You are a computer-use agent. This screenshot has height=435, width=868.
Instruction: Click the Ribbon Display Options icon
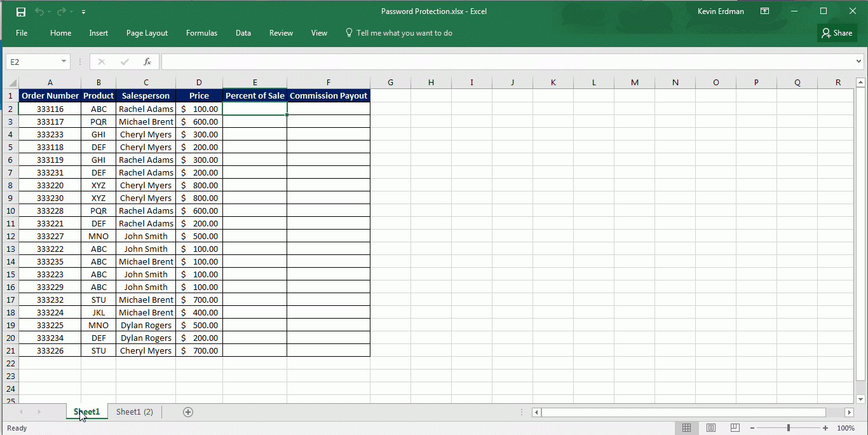[765, 11]
